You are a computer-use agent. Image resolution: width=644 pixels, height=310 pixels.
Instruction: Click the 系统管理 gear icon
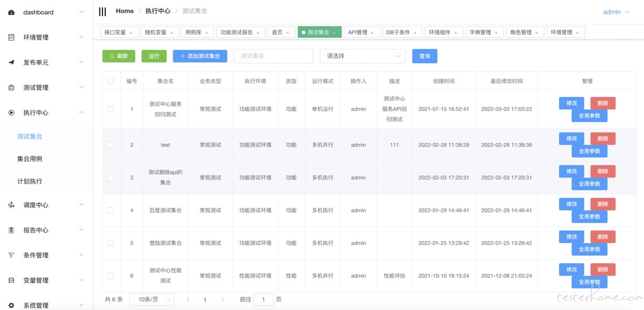(12, 305)
